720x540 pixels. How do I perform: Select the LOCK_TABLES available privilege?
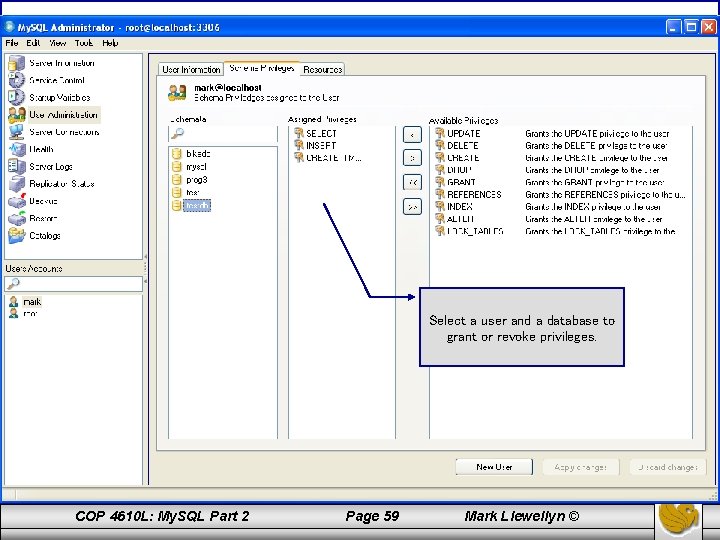pos(475,231)
